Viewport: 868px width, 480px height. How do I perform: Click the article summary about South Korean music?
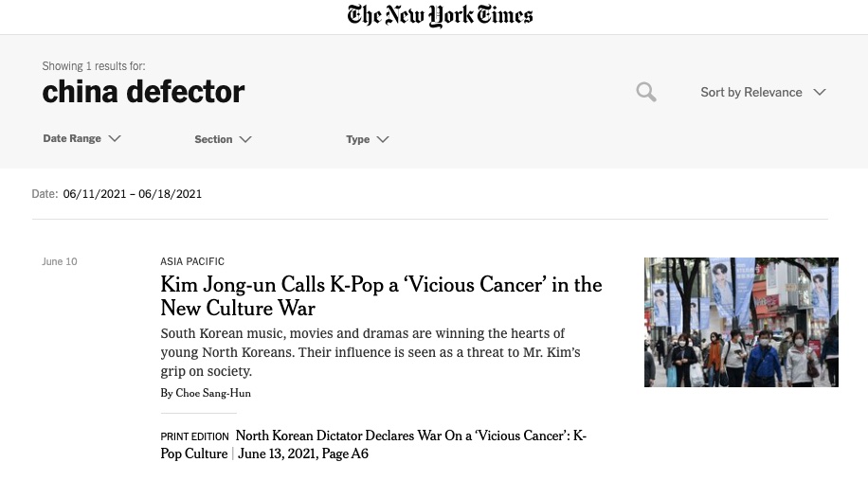370,352
